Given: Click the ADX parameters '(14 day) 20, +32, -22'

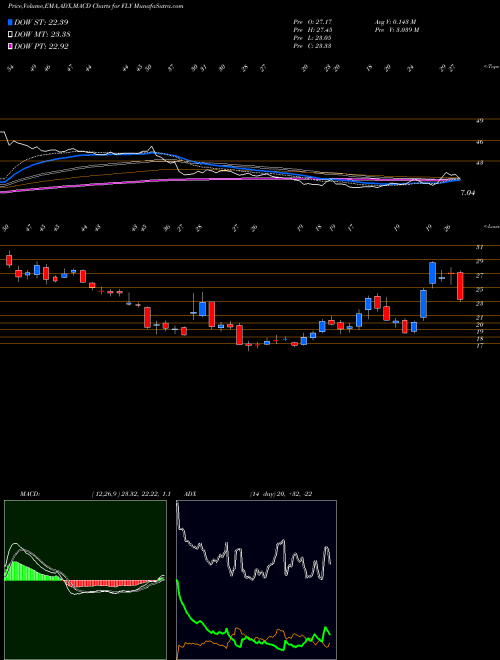Looking at the screenshot, I should tap(281, 494).
